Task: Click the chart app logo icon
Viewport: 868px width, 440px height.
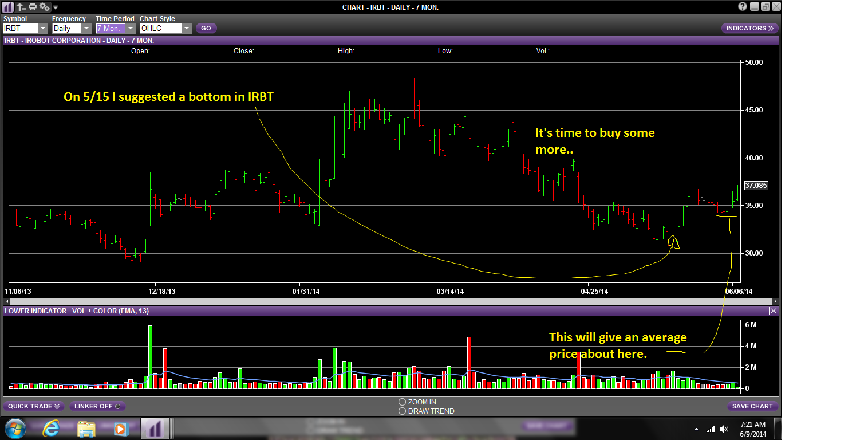Action: click(8, 7)
